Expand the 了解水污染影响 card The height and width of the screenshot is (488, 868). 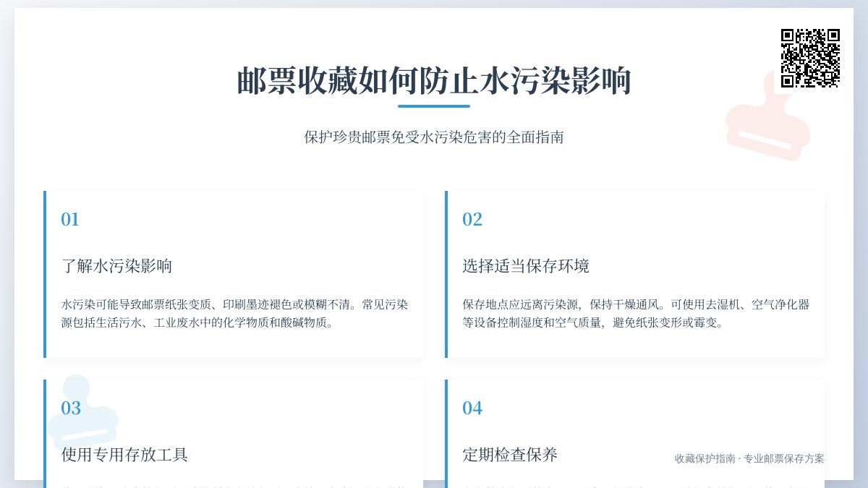click(235, 275)
